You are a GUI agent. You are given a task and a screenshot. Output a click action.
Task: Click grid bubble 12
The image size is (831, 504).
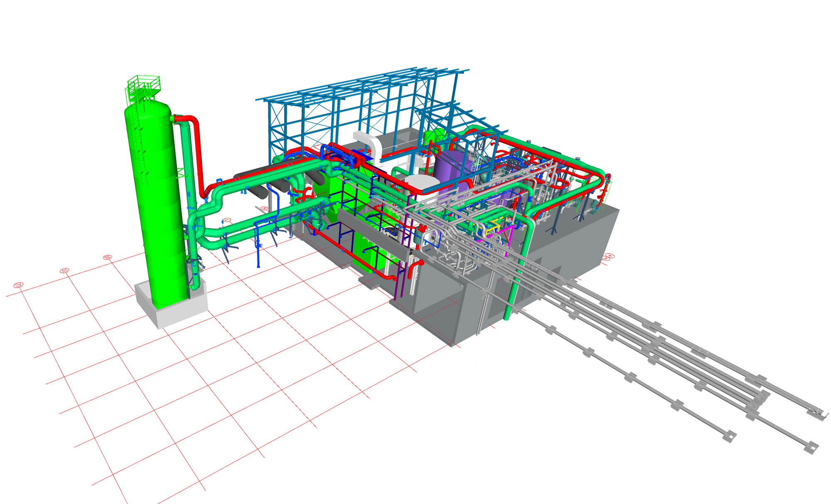click(18, 285)
